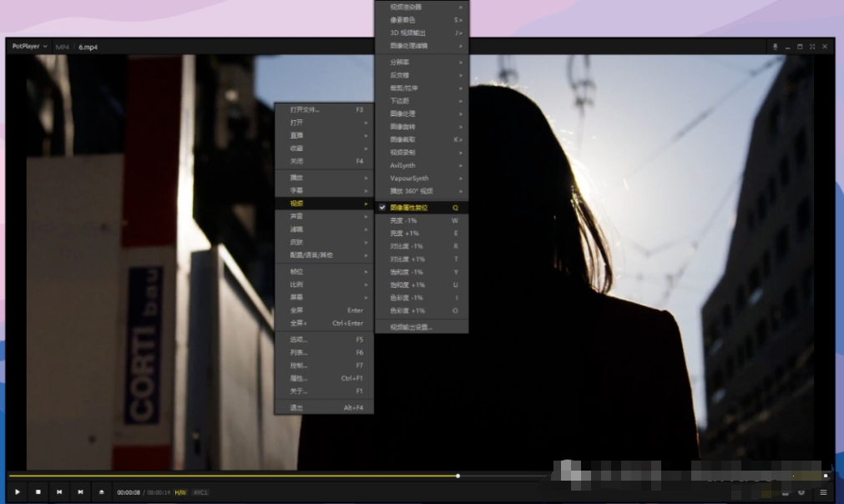Expand 反交错 submenu
Viewport: 844px width, 504px height.
(422, 75)
